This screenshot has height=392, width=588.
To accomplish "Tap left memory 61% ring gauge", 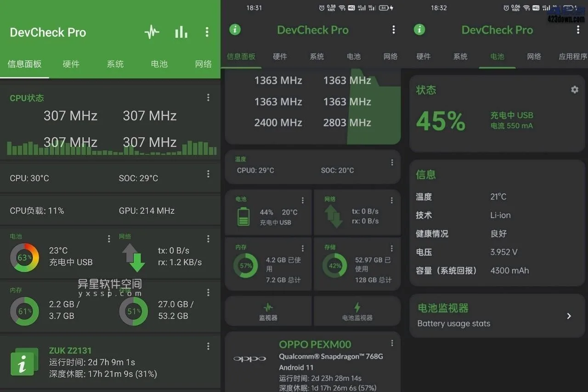I will 24,311.
